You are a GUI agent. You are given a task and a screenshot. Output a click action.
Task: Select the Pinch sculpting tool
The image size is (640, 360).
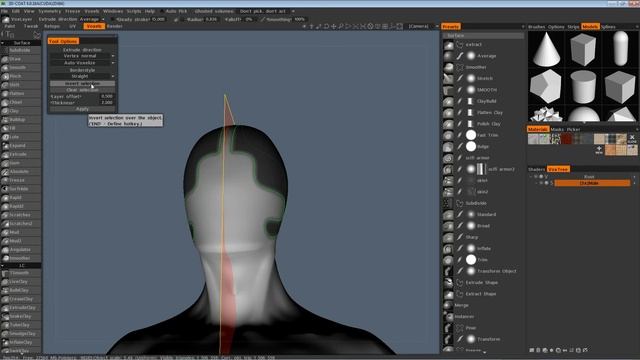click(20, 76)
